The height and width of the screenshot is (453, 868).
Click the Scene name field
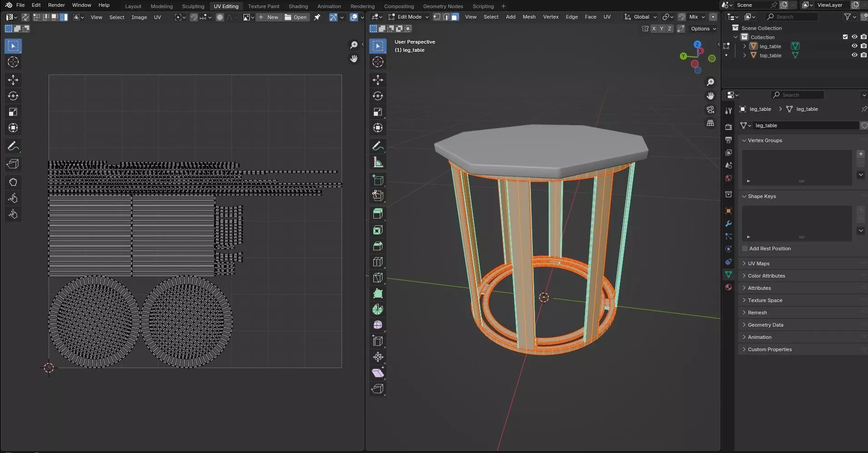point(751,5)
